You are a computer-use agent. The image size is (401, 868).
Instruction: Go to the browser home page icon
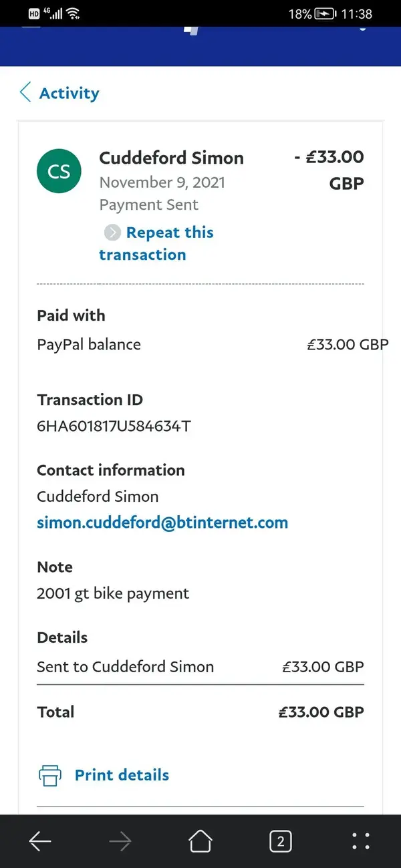(200, 841)
